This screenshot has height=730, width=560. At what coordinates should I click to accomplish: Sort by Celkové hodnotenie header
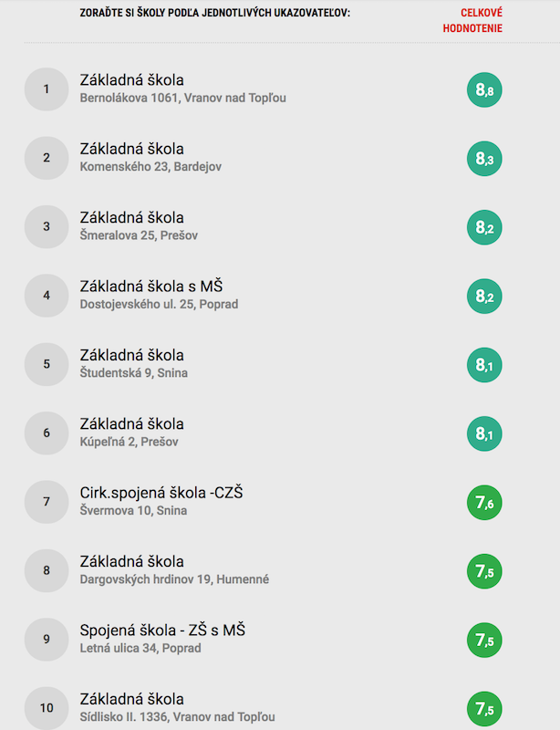click(472, 20)
